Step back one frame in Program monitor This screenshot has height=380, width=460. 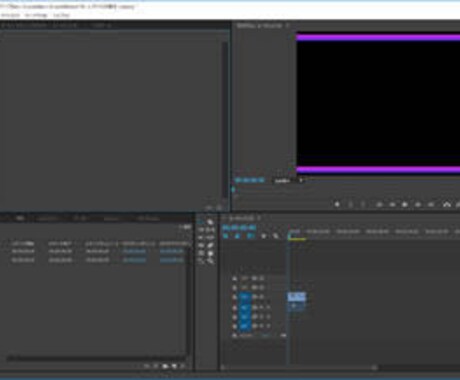(392, 204)
